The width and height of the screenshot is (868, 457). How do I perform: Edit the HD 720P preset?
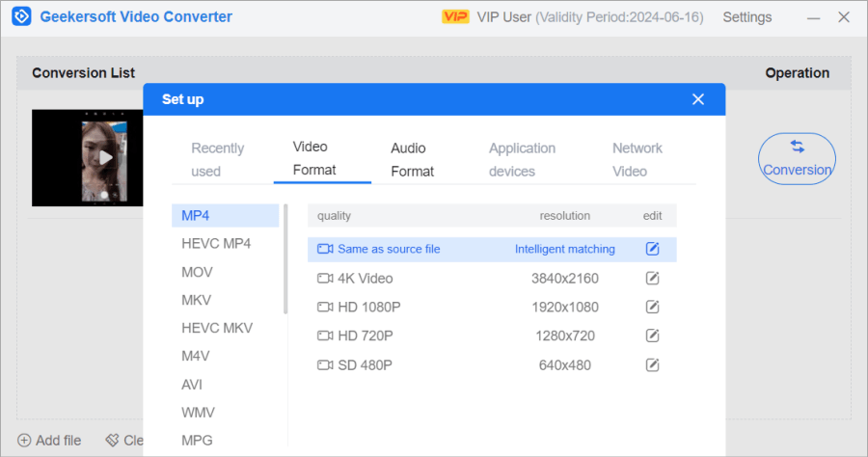pos(652,336)
